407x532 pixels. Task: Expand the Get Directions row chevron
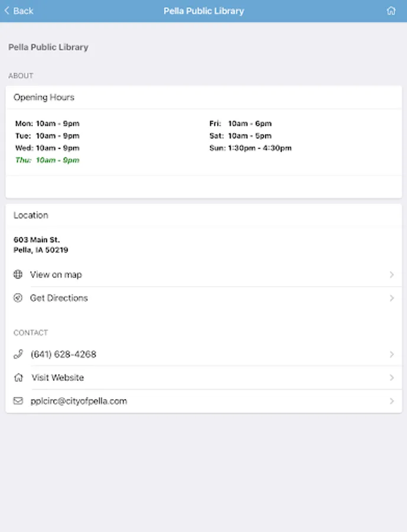(x=392, y=298)
